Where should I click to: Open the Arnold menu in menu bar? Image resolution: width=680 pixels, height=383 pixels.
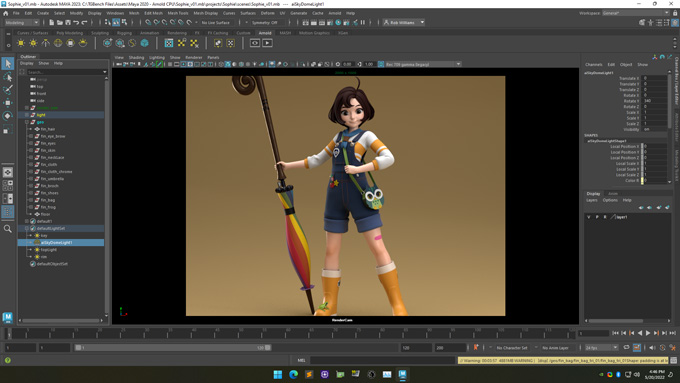(x=334, y=13)
